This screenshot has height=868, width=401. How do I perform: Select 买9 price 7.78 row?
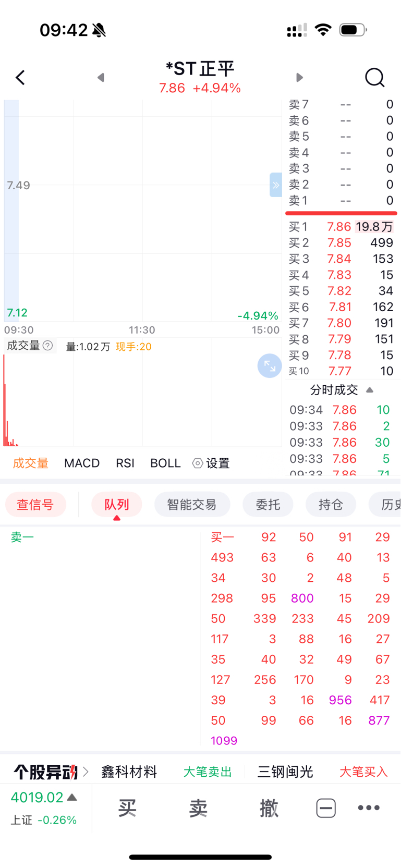pos(341,355)
